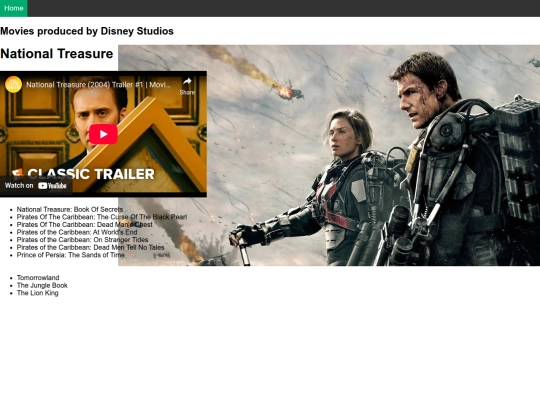
Task: Select 'Dead Men Tell No Tales' item
Action: point(91,247)
